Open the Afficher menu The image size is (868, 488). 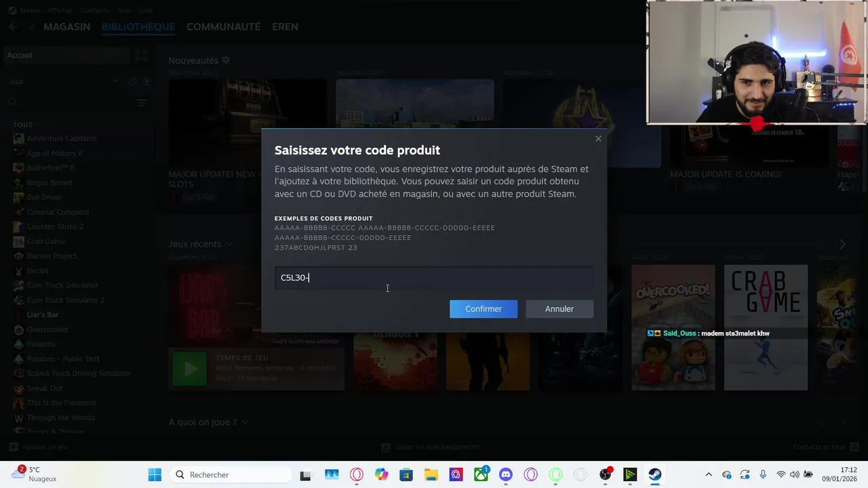coord(60,11)
